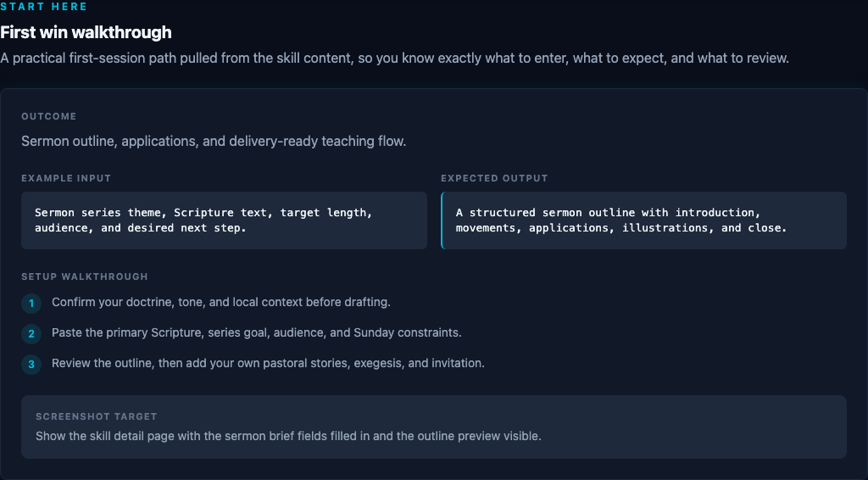Click the 'First win walkthrough' heading

[86, 32]
